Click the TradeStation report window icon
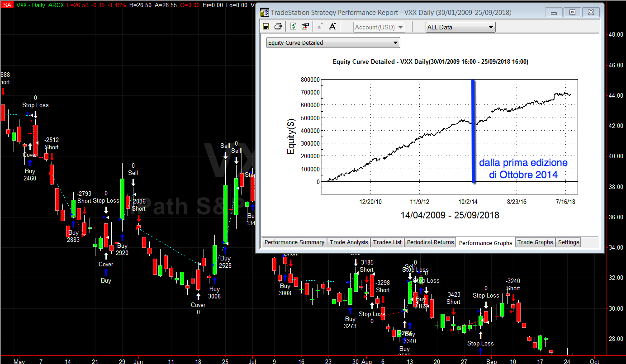 point(264,13)
